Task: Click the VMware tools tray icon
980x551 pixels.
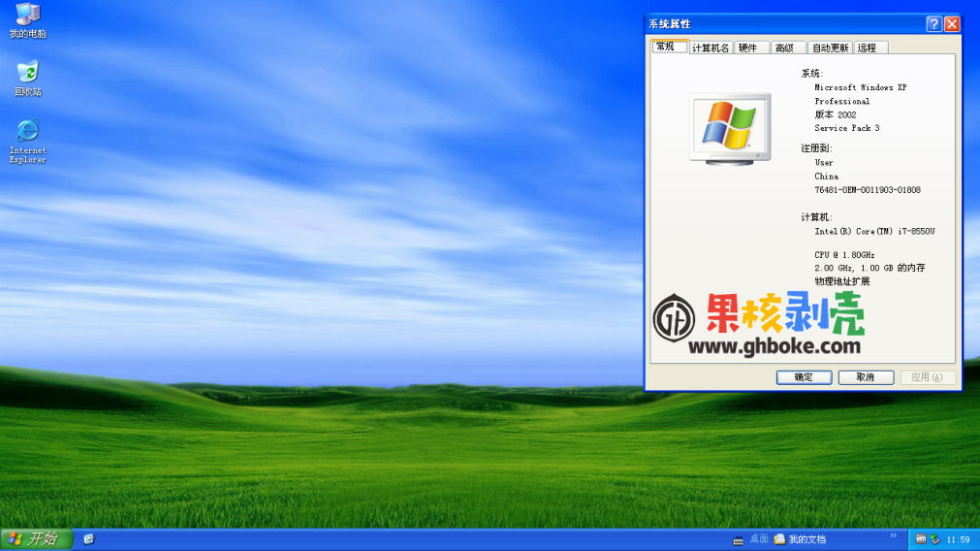Action: (921, 539)
